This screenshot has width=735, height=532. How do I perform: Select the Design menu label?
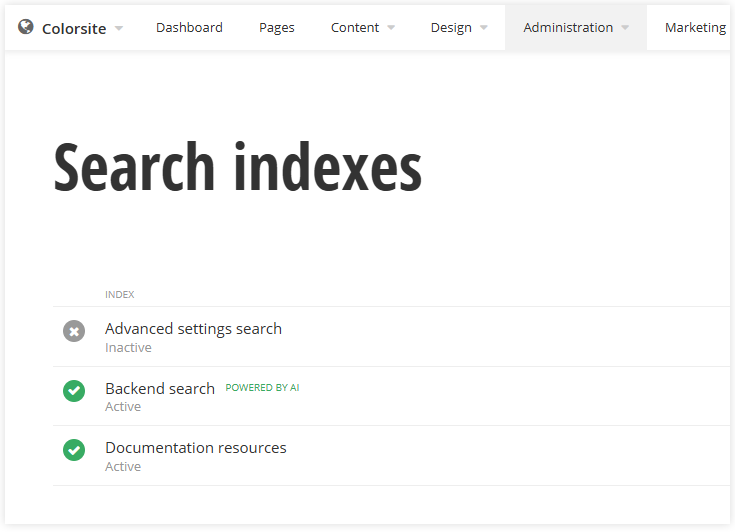pos(451,27)
